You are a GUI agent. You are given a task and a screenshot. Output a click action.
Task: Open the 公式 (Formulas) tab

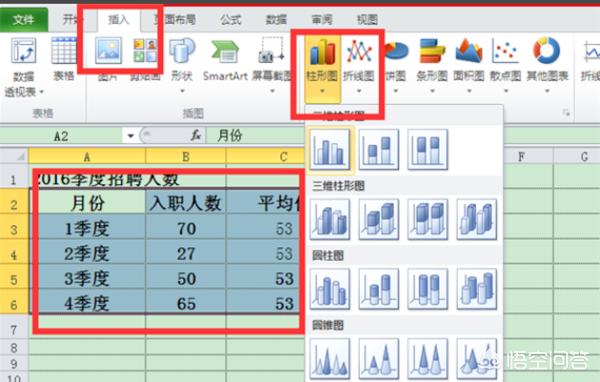tap(230, 19)
